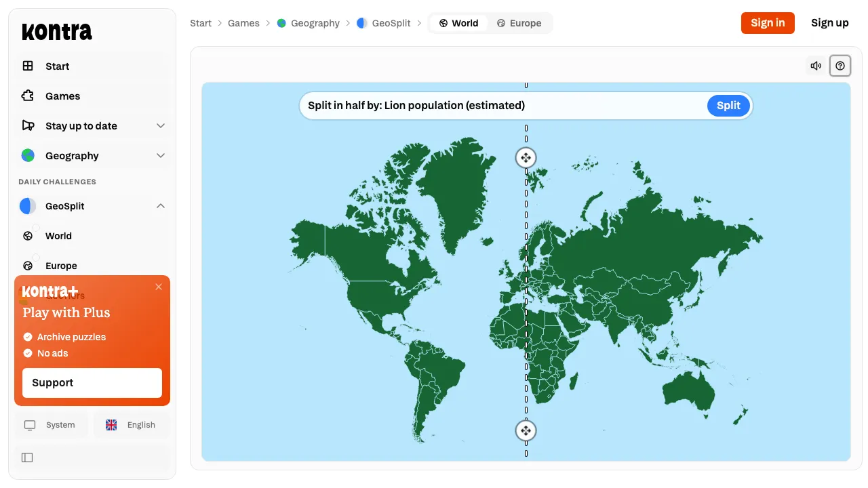Open Games from the sidebar menu
Image resolution: width=868 pixels, height=488 pixels.
click(x=92, y=96)
